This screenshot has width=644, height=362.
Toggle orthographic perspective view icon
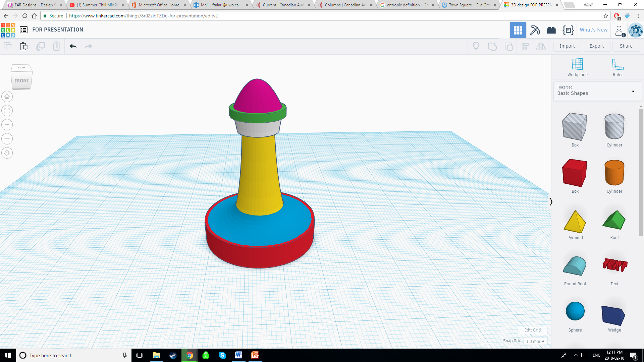[x=7, y=153]
